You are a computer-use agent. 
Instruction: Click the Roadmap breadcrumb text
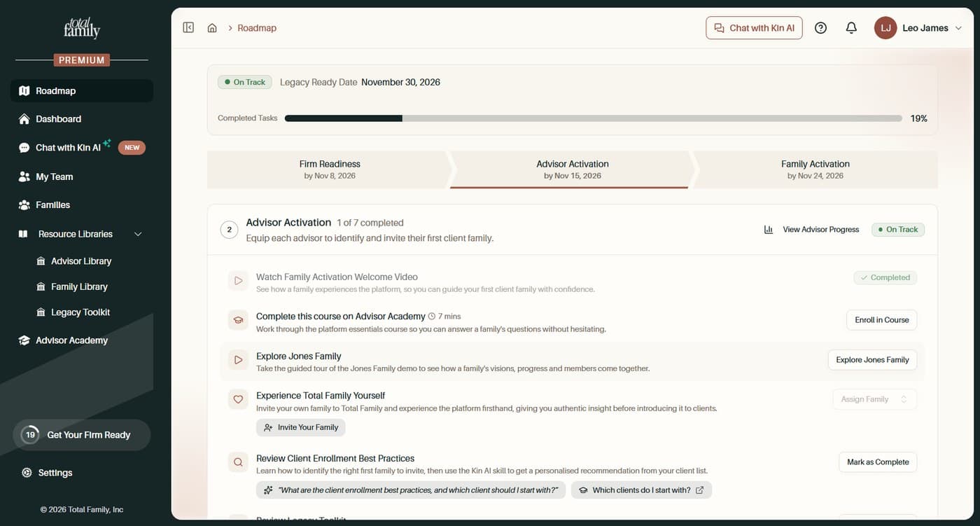click(x=257, y=28)
